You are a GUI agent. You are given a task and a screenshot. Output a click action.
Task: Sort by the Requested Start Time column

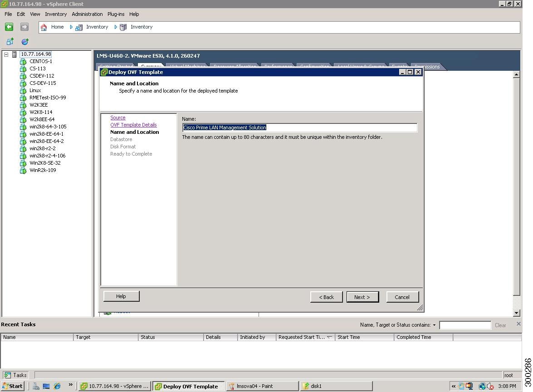click(x=305, y=337)
